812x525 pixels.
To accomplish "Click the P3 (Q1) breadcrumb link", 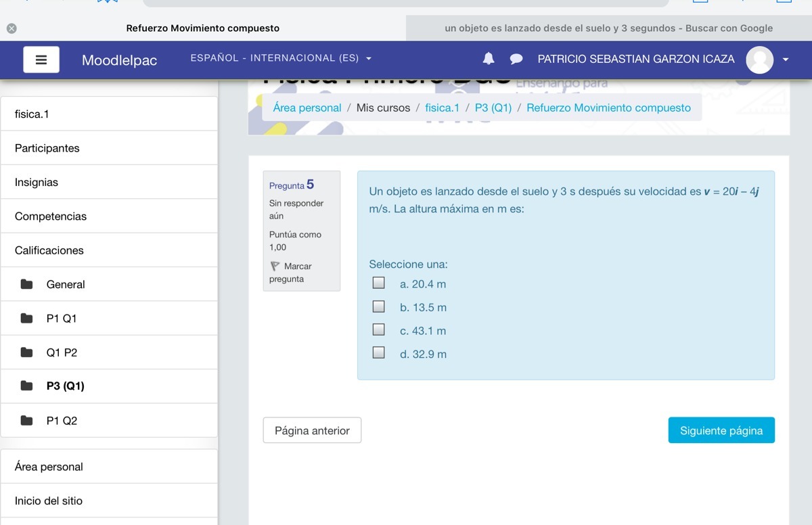I will click(x=493, y=108).
